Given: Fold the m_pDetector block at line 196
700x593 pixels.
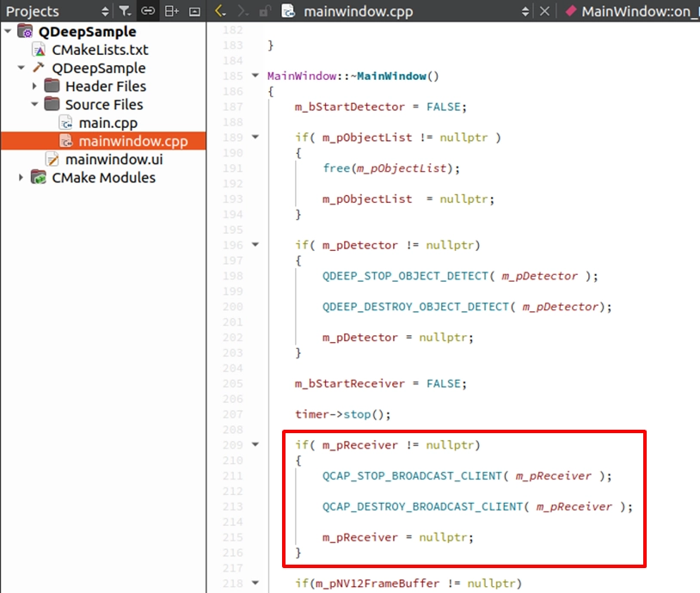Looking at the screenshot, I should (x=255, y=245).
